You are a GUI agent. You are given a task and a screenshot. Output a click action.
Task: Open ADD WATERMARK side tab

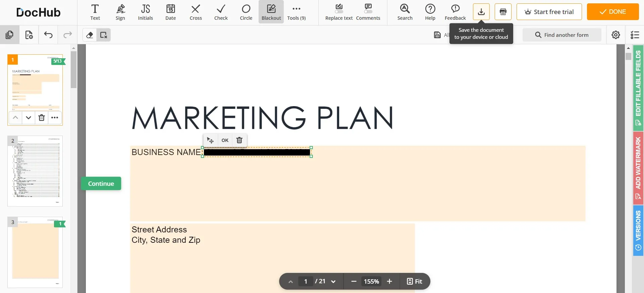coord(638,168)
